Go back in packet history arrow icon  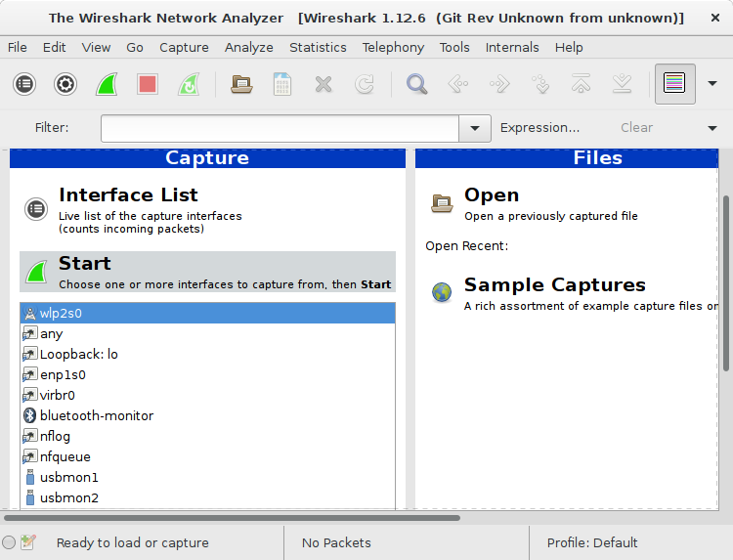[457, 84]
